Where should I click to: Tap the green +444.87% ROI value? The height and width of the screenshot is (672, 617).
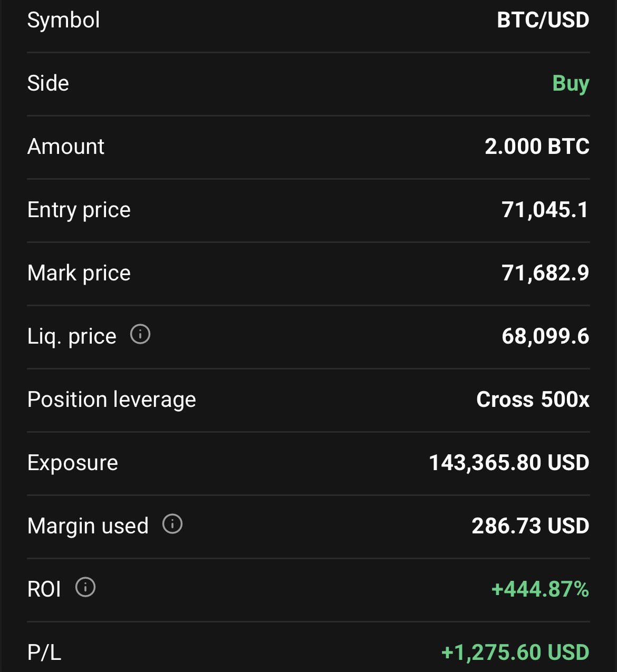click(540, 589)
